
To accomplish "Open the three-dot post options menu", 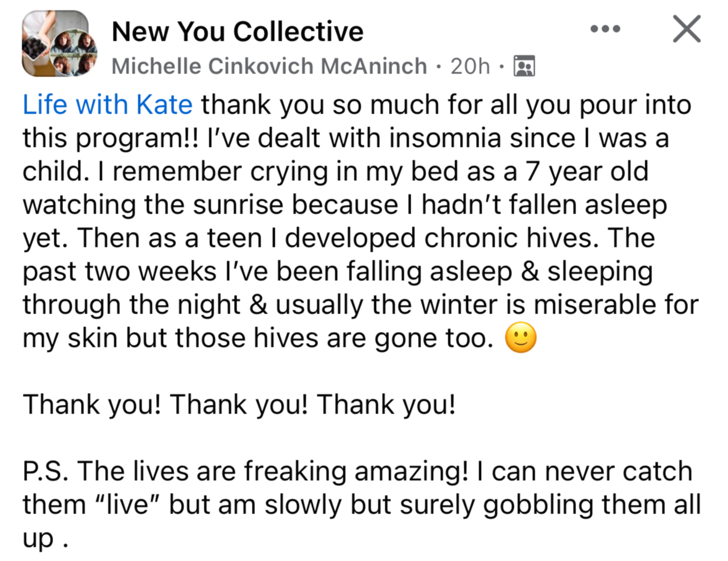I will click(605, 29).
